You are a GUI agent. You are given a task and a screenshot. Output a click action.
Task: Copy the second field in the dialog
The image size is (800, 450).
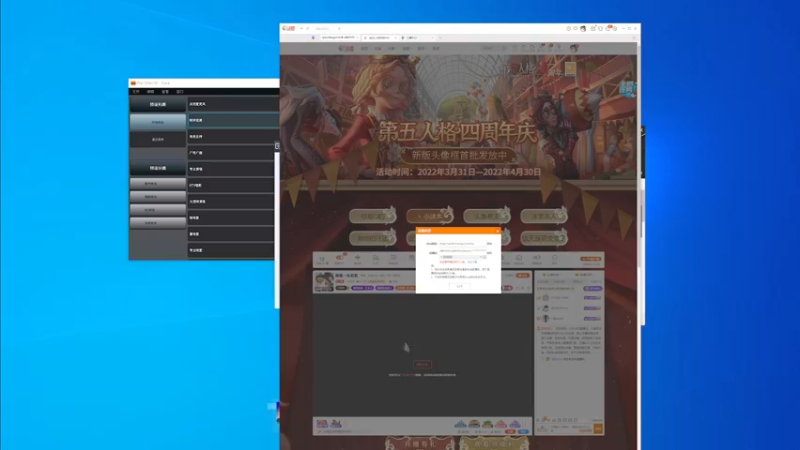[489, 253]
